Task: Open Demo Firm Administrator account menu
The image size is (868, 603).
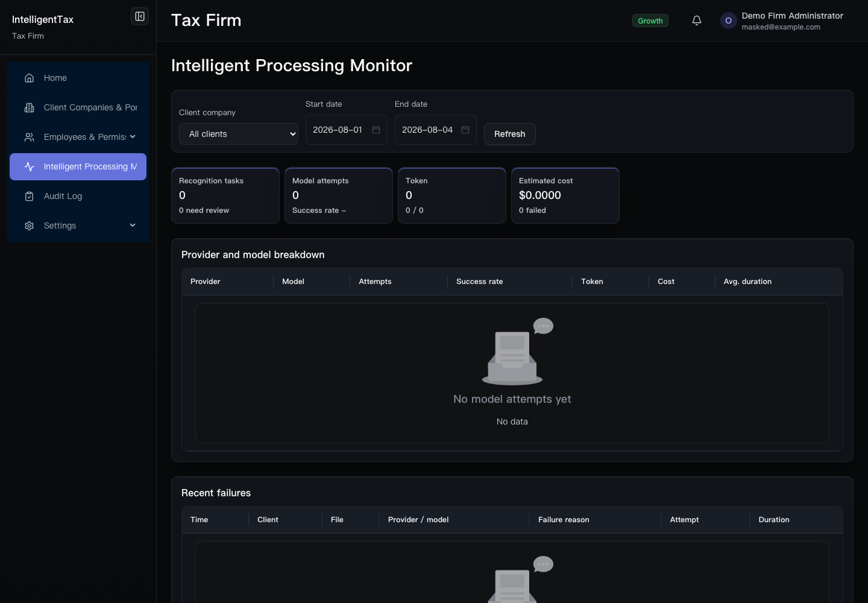Action: pyautogui.click(x=782, y=21)
